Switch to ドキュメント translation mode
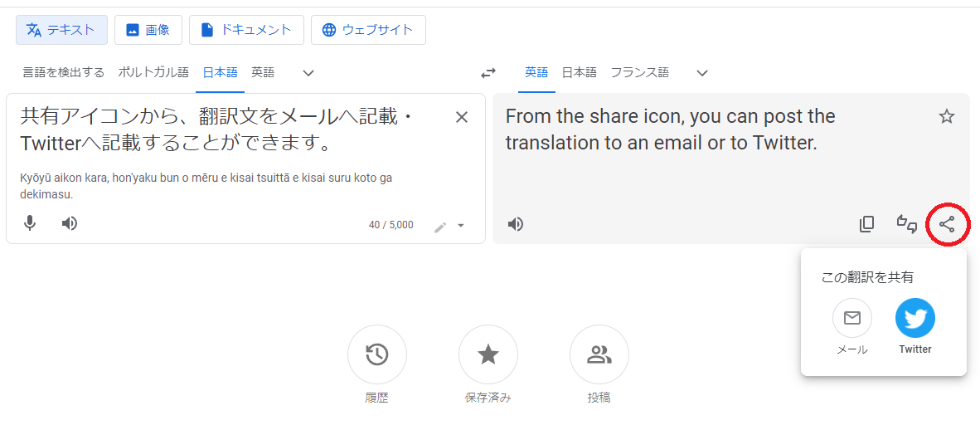 click(x=246, y=30)
